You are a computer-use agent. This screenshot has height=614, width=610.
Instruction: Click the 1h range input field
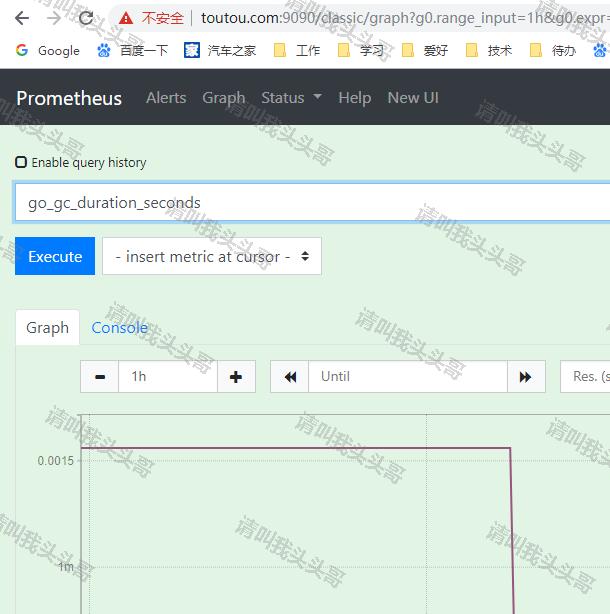point(168,377)
